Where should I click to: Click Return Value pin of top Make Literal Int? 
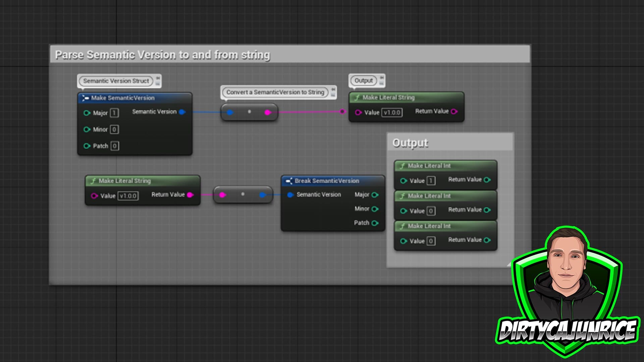click(487, 180)
